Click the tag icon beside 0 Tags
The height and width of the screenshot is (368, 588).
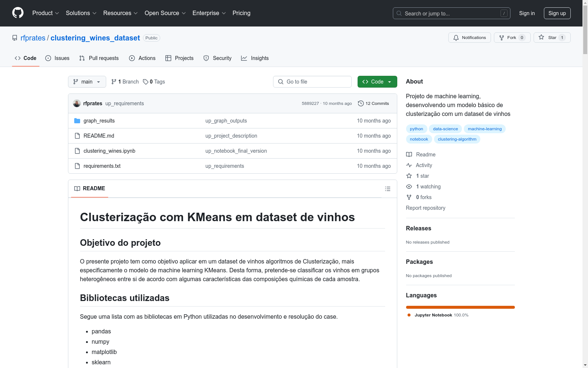(146, 82)
